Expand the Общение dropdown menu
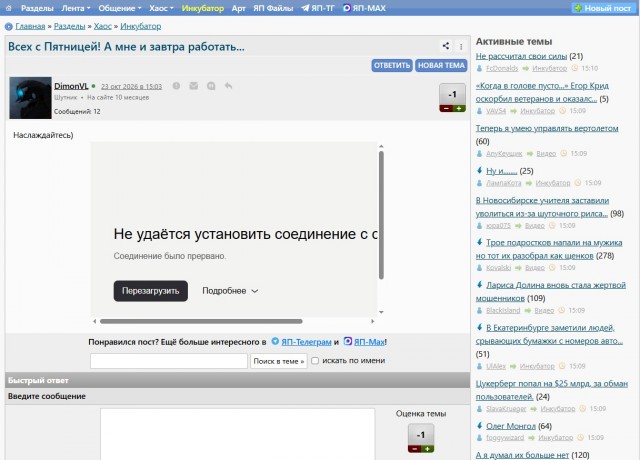Screen dimensions: 640x460 120,8
